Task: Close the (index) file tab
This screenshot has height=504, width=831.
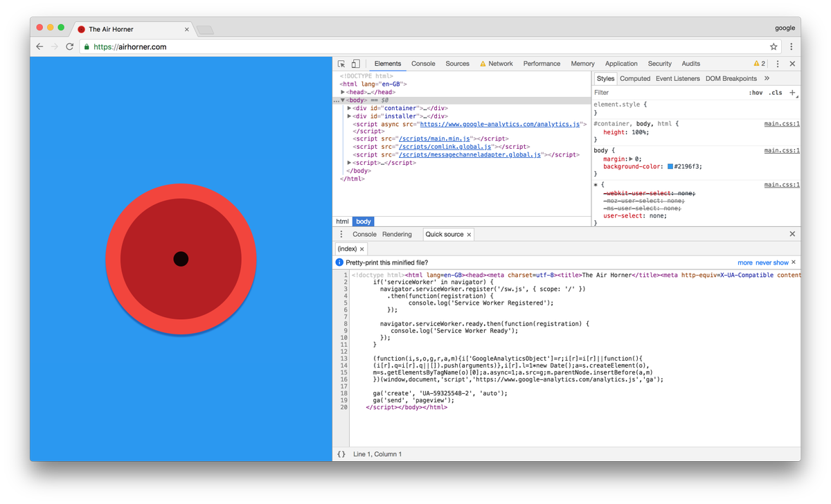Action: point(361,249)
